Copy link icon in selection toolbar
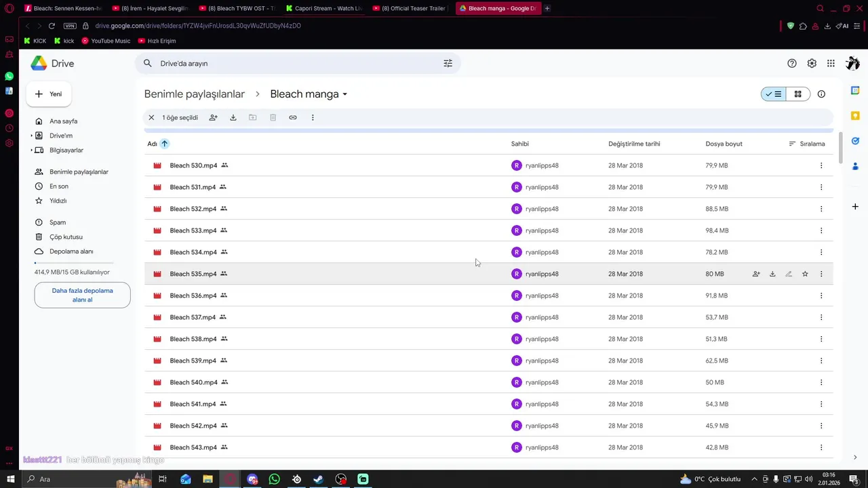The image size is (868, 488). [x=292, y=117]
